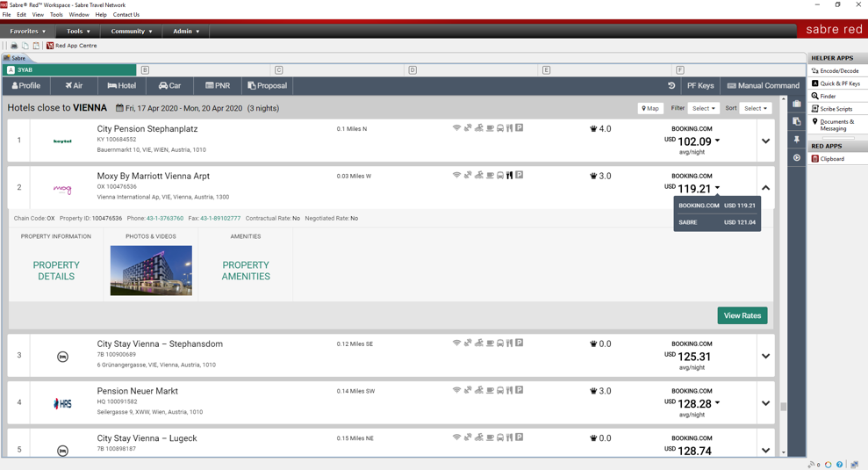Expand the City Stay Vienna – Stephansdom row
Image resolution: width=868 pixels, height=470 pixels.
click(765, 356)
